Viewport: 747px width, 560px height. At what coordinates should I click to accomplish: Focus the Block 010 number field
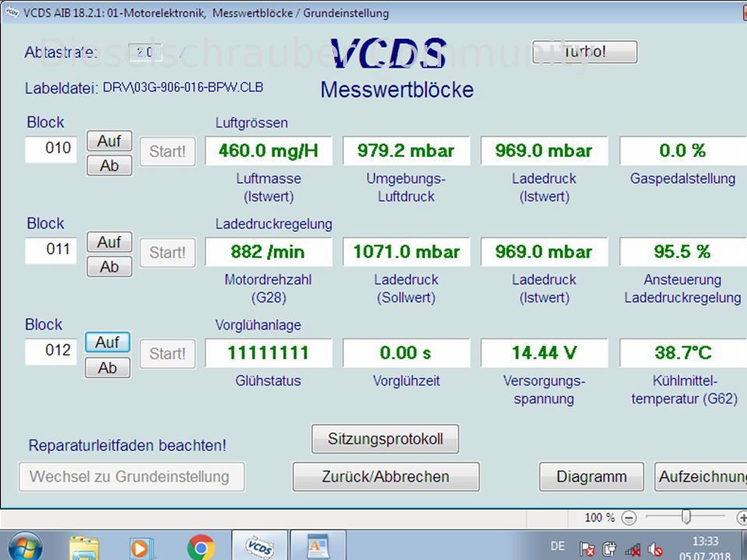point(51,150)
